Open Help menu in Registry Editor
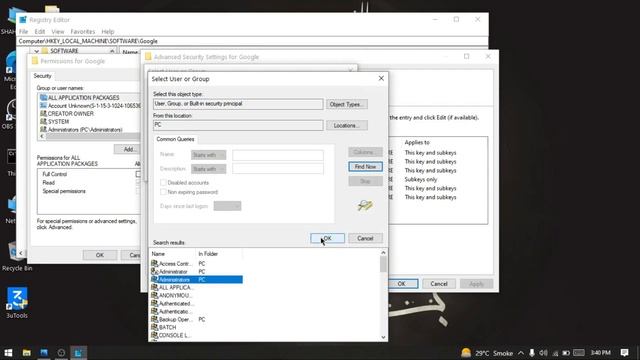640x360 pixels. point(108,31)
